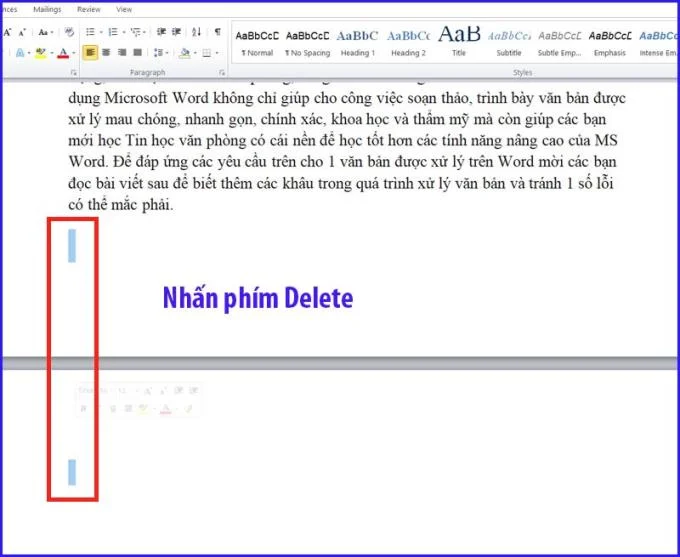Screen dimensions: 680x557
Task: Set line and paragraph spacing
Action: click(x=158, y=53)
